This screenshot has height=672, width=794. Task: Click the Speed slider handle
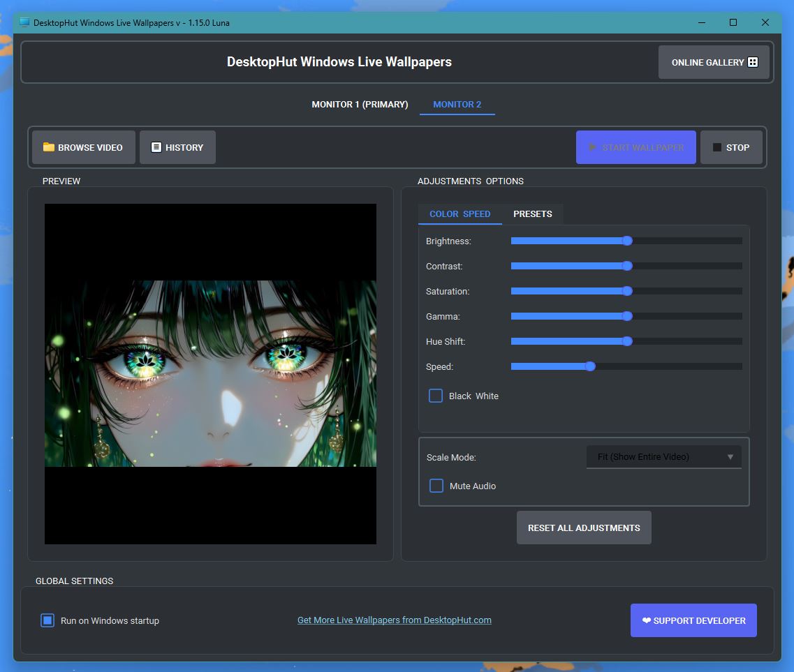click(x=590, y=366)
